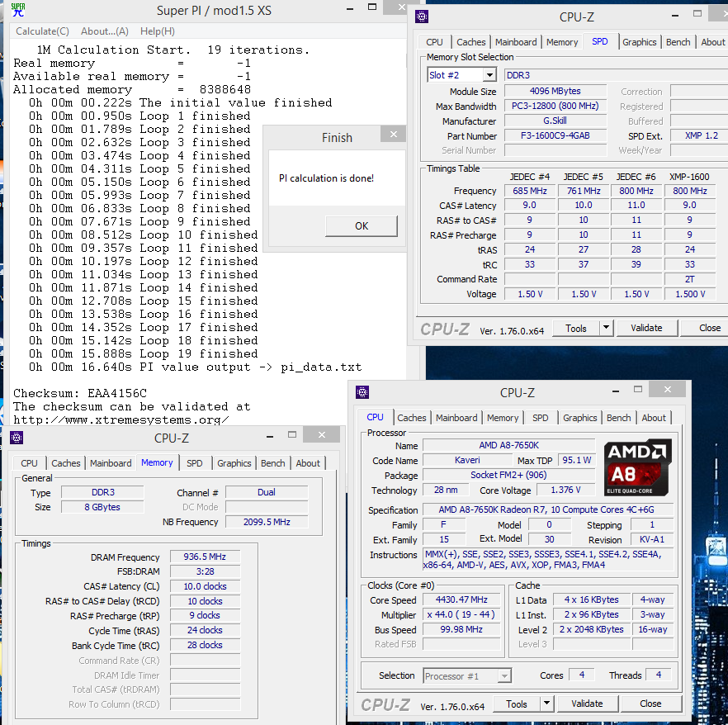Viewport: 728px width, 725px height.
Task: Open Tools dropdown arrow in SPD CPU-Z window
Action: (x=606, y=328)
